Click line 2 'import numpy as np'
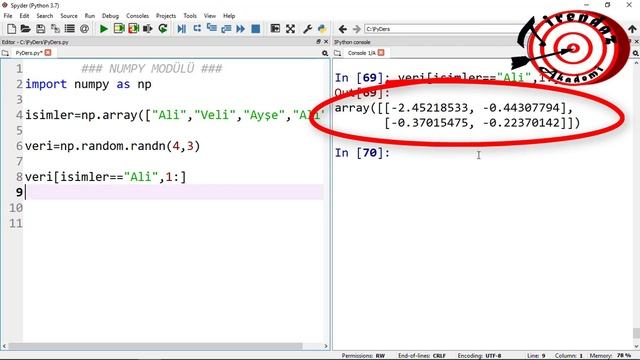The height and width of the screenshot is (360, 640). point(88,84)
